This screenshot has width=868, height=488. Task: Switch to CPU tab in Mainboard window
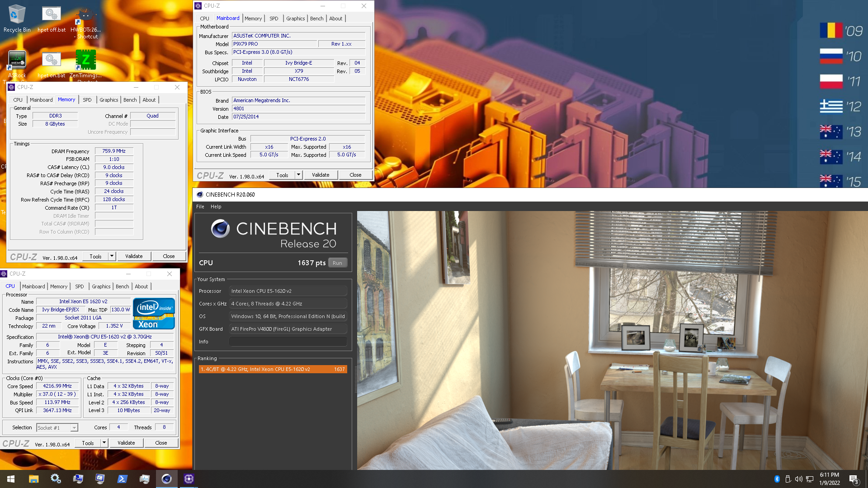point(204,19)
